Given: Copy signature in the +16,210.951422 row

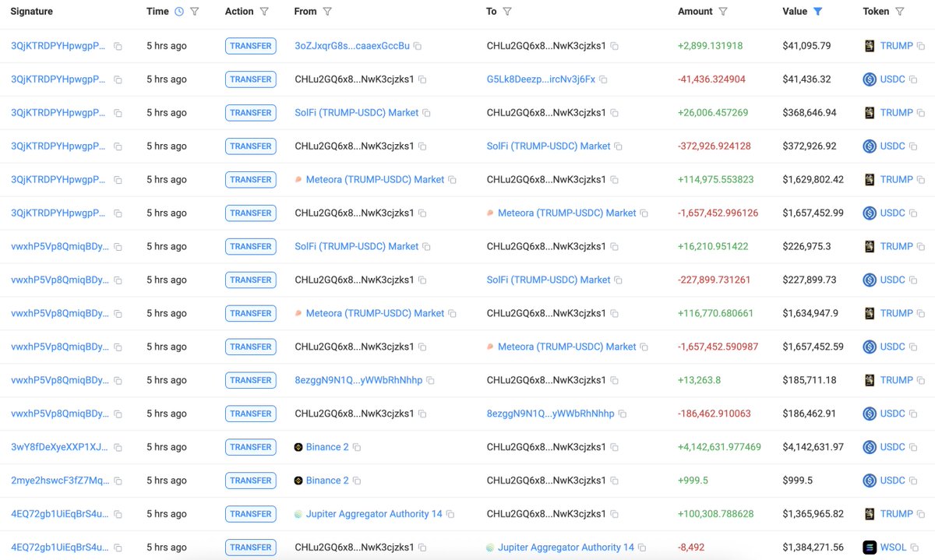Looking at the screenshot, I should [118, 247].
